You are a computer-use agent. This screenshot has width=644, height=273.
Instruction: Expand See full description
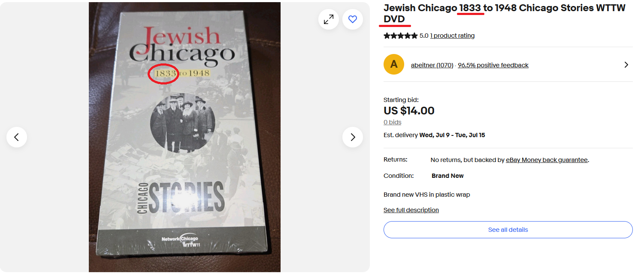411,210
